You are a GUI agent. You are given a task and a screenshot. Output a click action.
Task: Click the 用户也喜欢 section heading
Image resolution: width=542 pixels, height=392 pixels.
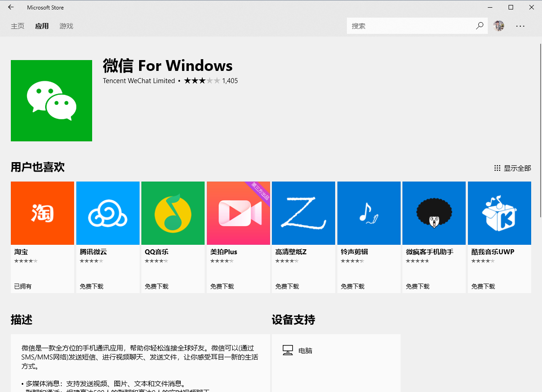pos(38,168)
